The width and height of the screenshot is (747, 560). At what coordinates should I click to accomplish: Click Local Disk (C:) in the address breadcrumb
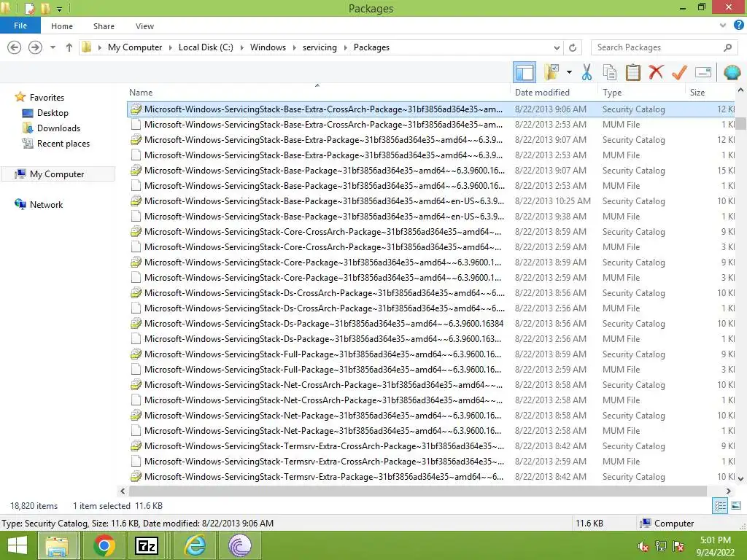point(206,47)
